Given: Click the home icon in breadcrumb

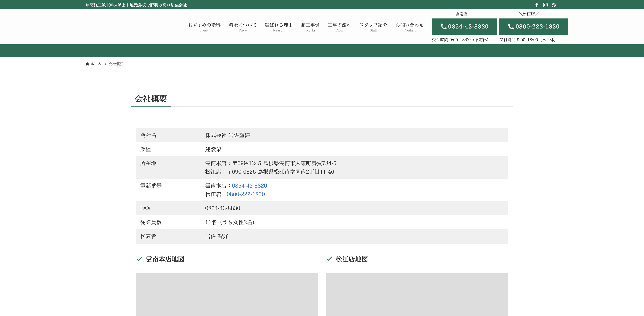Looking at the screenshot, I should [x=87, y=64].
